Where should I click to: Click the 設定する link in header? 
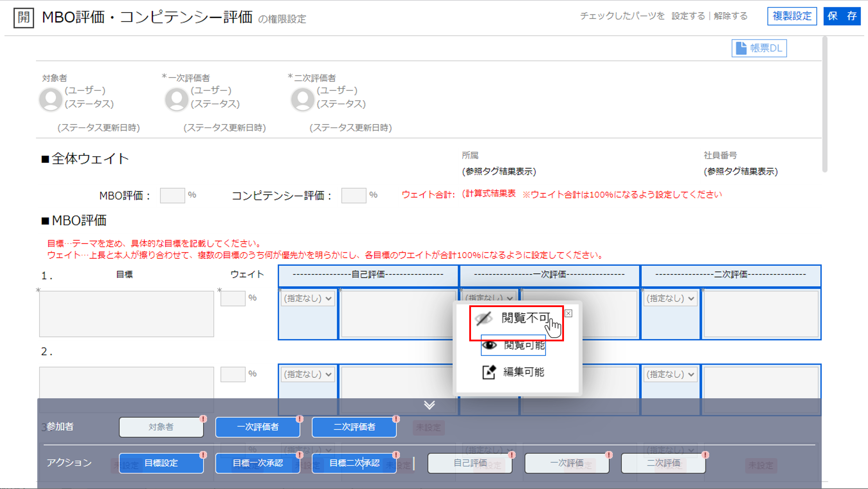[688, 16]
